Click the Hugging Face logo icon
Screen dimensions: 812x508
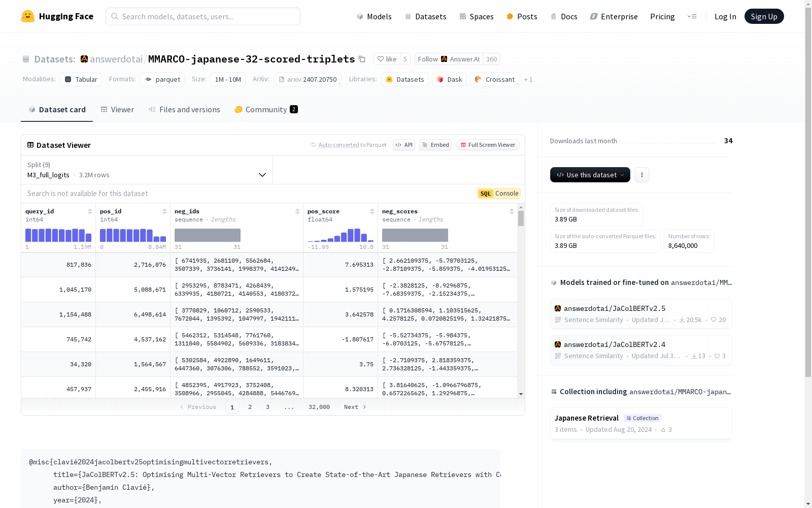pos(28,16)
